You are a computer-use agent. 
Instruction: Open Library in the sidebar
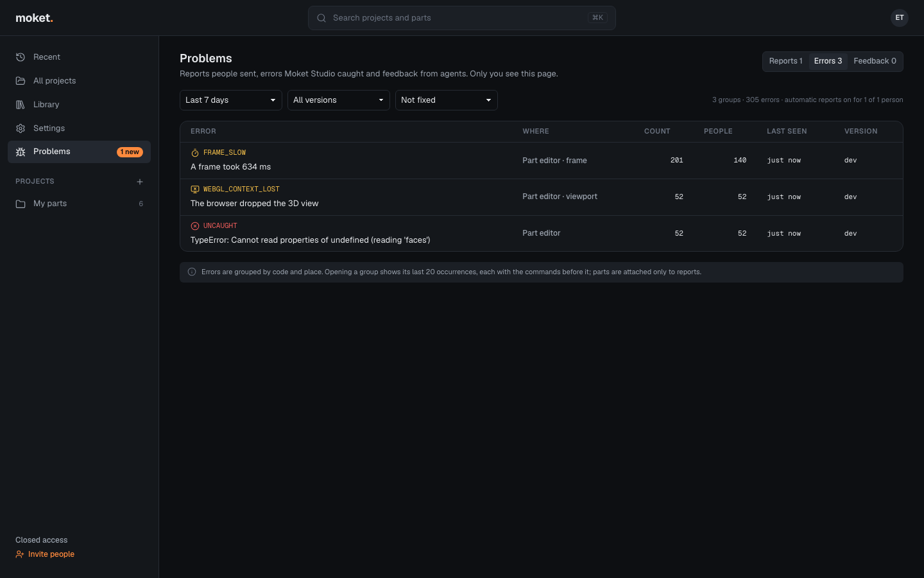pos(79,105)
